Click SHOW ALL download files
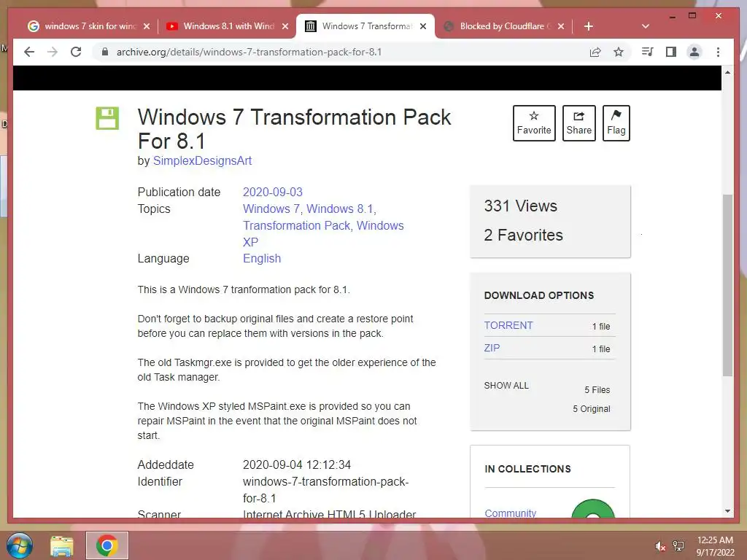Image resolution: width=747 pixels, height=560 pixels. pos(506,385)
